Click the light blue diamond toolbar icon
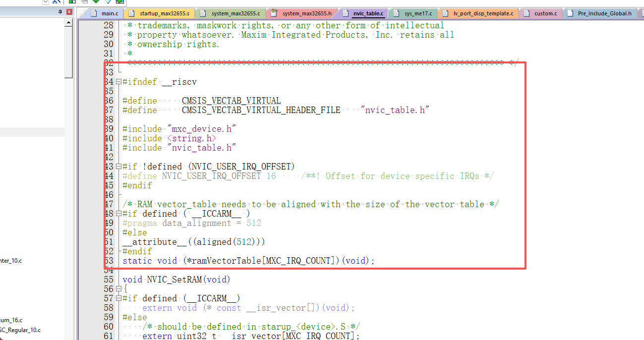The width and height of the screenshot is (644, 340). pyautogui.click(x=108, y=2)
